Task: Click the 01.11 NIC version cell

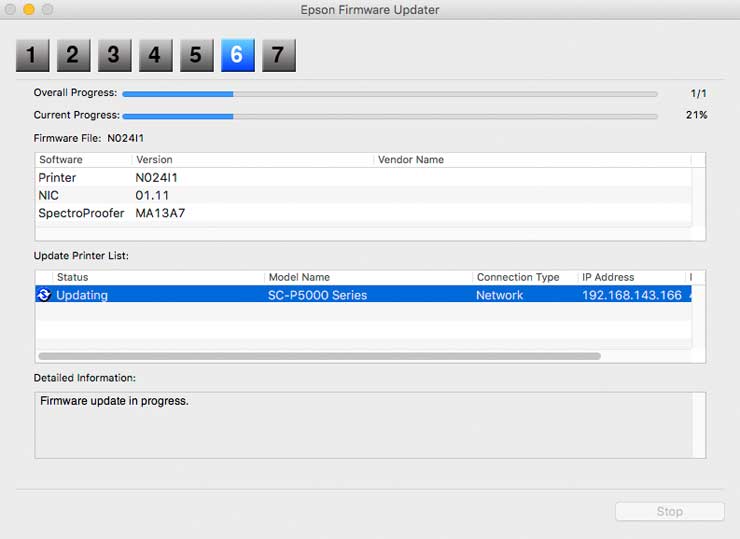Action: pyautogui.click(x=152, y=195)
